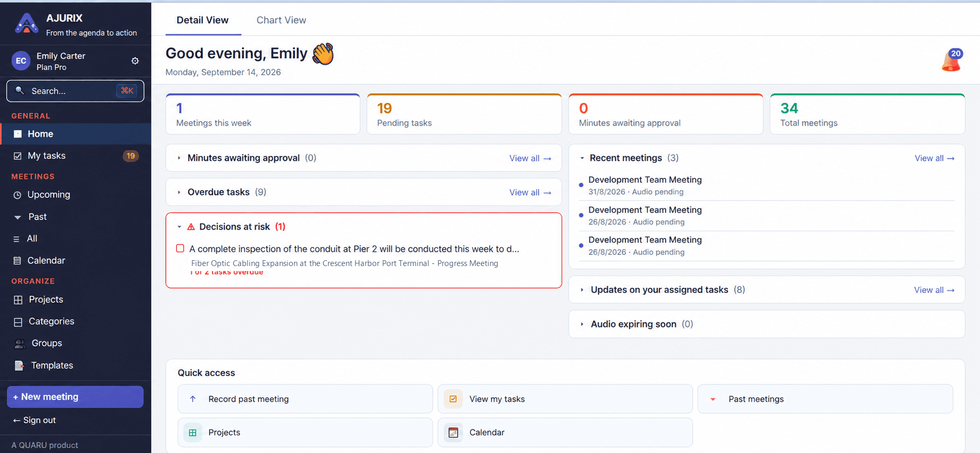980x453 pixels.
Task: Click the Search input field
Action: [75, 91]
